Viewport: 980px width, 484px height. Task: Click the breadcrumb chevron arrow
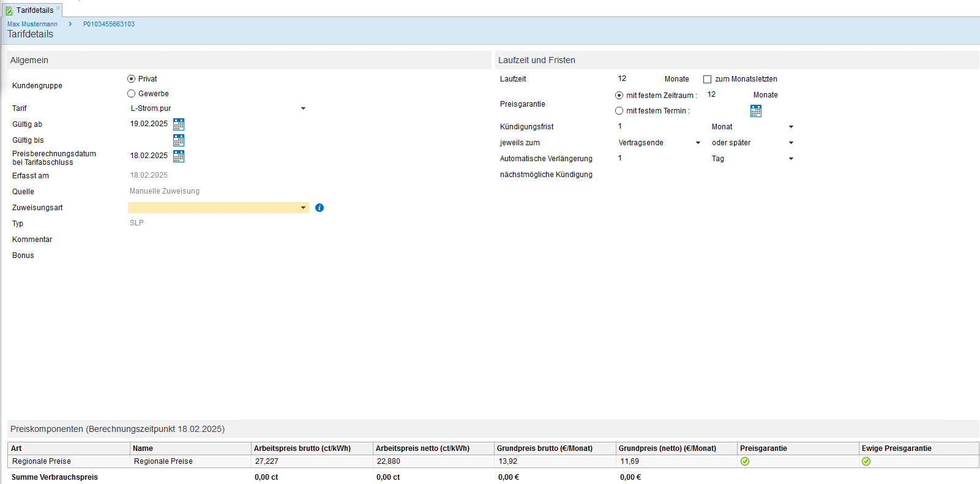click(70, 24)
